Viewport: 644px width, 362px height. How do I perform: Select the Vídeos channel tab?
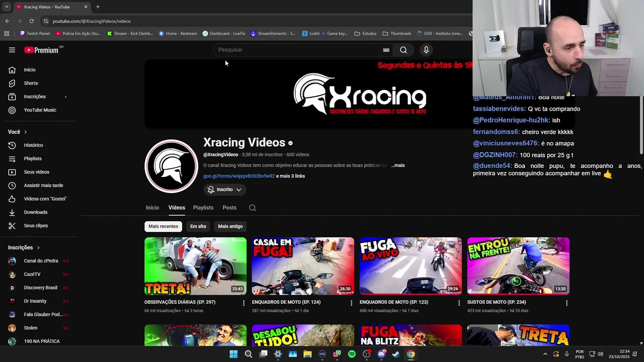point(177,208)
